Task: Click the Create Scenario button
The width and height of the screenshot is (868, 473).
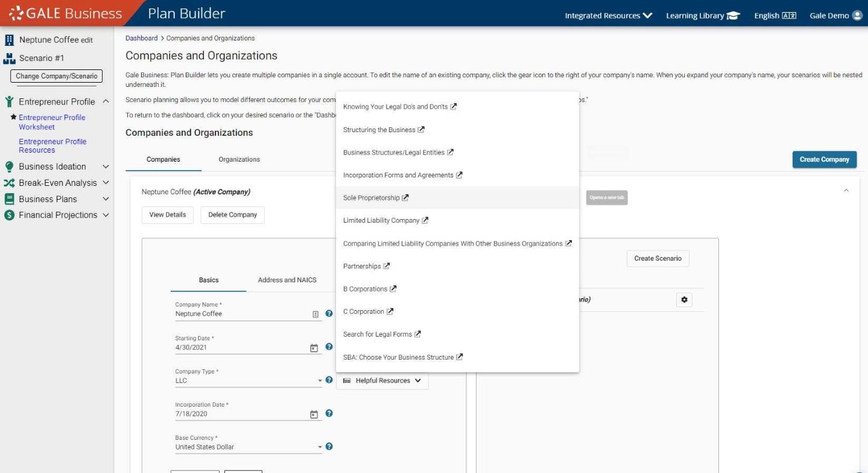Action: (x=657, y=258)
